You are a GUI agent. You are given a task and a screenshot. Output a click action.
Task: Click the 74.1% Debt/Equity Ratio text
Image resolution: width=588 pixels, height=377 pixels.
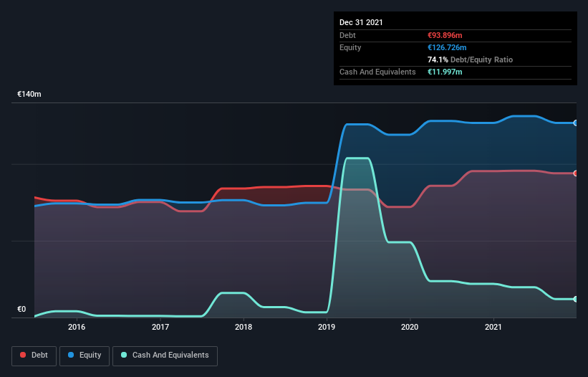[470, 59]
